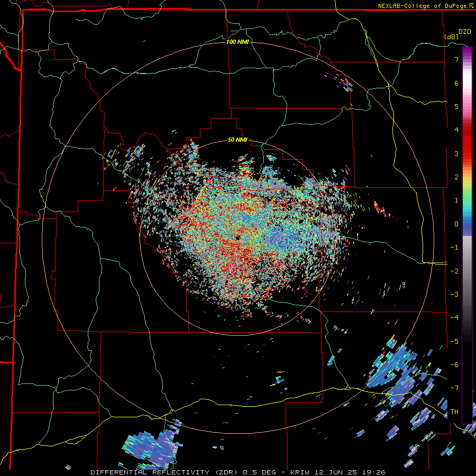Click the 6 value on color scale
Screen dimensions: 476x476
pos(456,83)
